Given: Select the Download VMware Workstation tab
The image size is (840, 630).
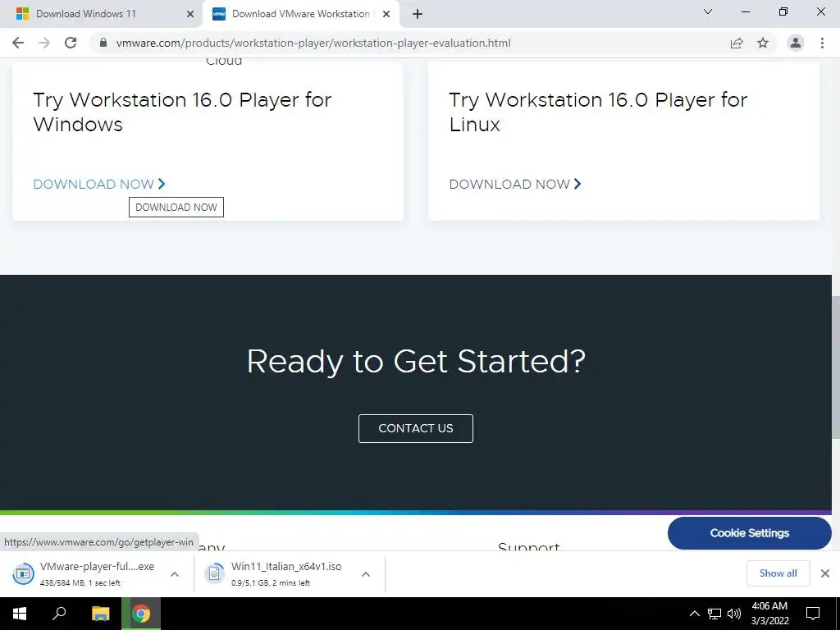Looking at the screenshot, I should (300, 14).
